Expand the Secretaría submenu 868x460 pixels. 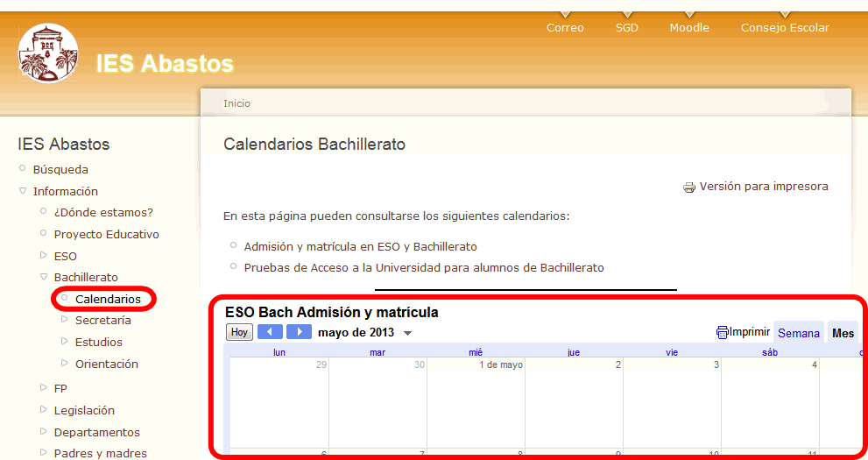click(65, 321)
